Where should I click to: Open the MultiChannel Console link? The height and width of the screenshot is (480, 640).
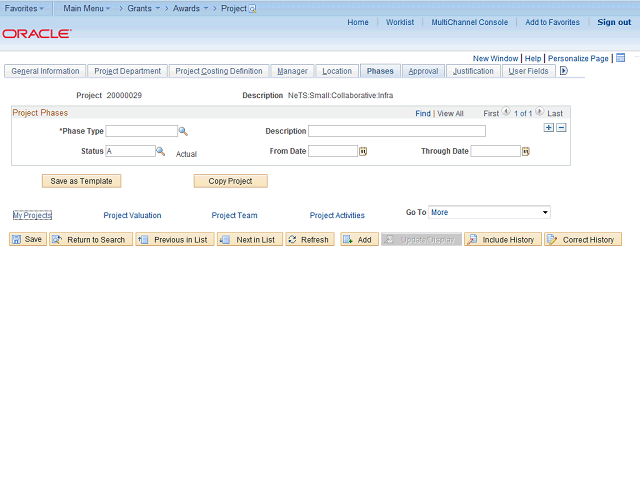point(470,22)
